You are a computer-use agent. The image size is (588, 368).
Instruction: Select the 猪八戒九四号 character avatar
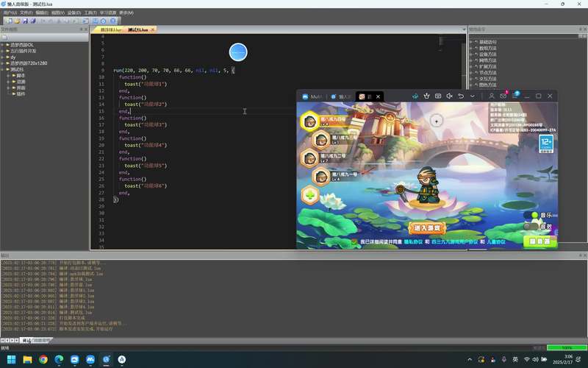click(309, 121)
